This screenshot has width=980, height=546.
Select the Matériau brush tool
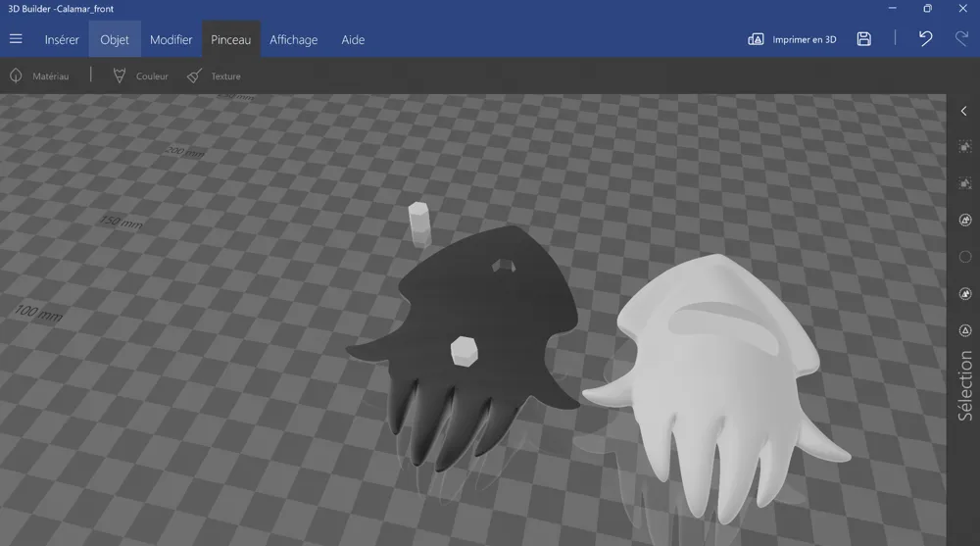39,75
